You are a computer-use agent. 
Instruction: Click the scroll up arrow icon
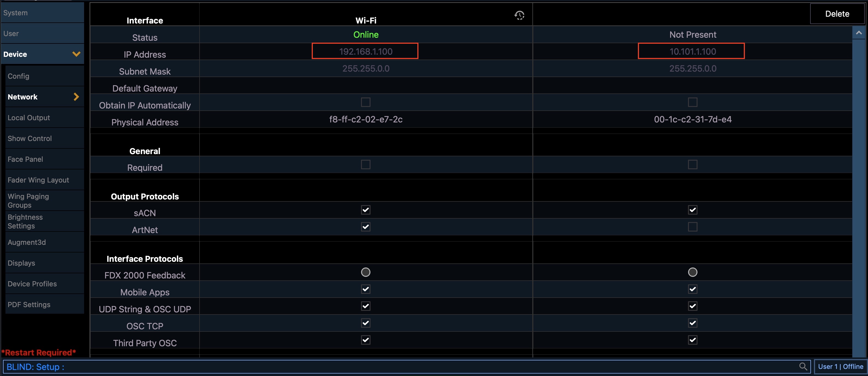pos(859,33)
